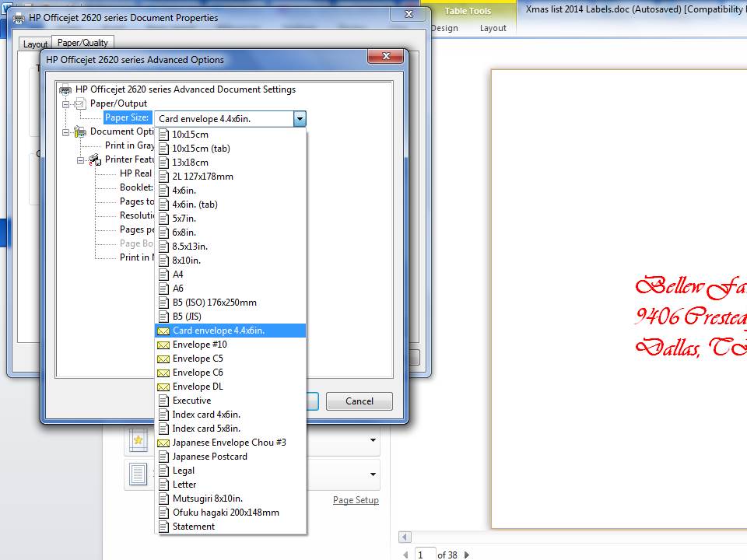Select the Booklet tree item
The height and width of the screenshot is (560, 747).
coord(136,187)
